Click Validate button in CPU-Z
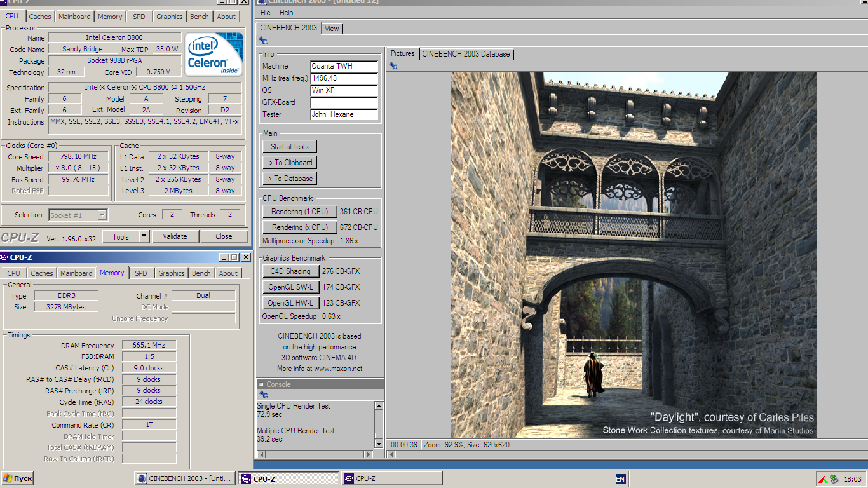The image size is (868, 488). tap(175, 236)
